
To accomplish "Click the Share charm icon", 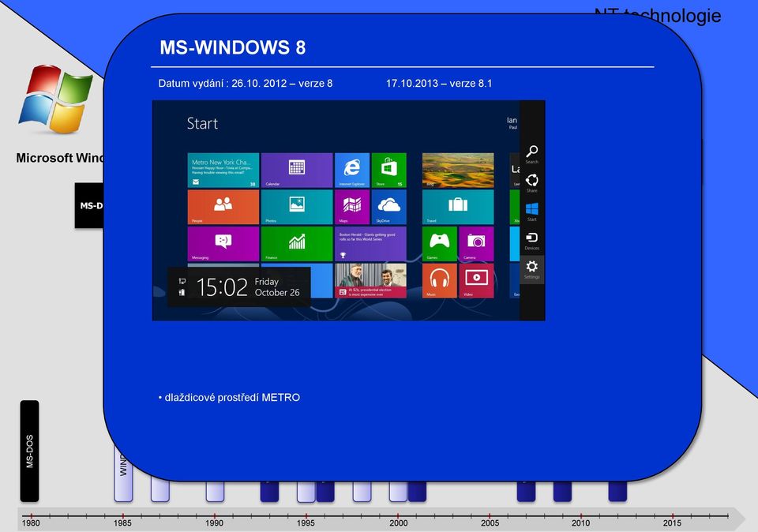I will [x=531, y=180].
